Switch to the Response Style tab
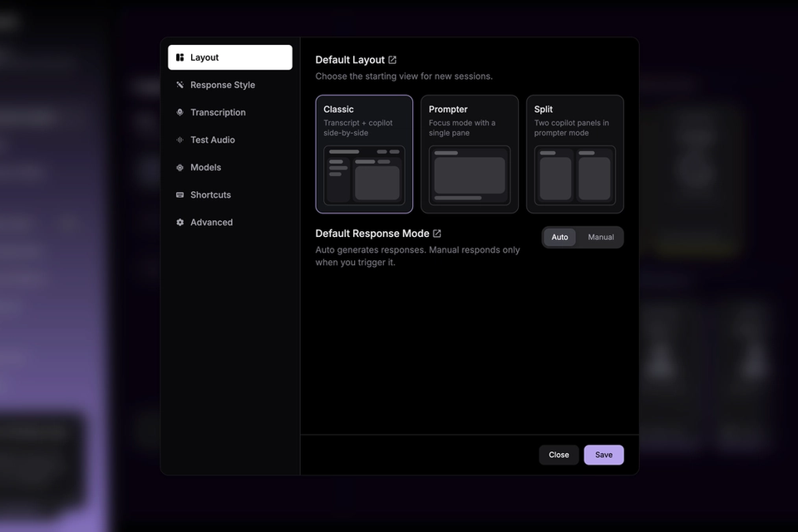 (230, 85)
